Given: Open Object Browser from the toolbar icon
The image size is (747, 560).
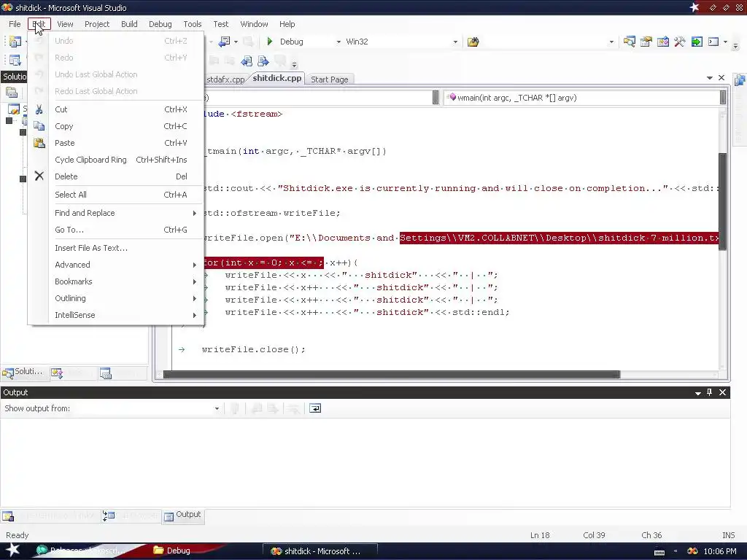Looking at the screenshot, I should 662,42.
